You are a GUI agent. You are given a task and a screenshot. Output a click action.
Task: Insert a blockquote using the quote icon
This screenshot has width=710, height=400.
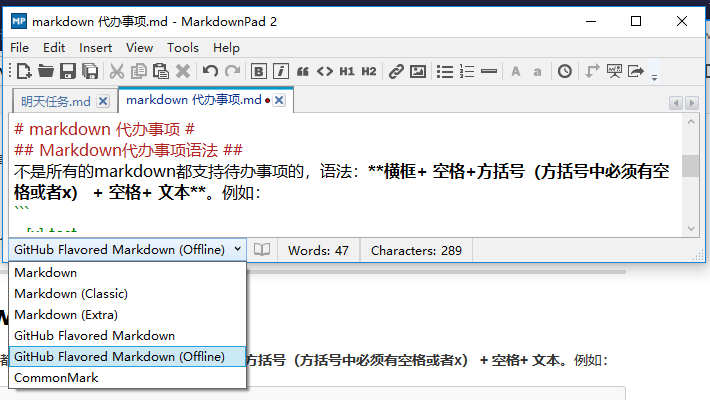tap(302, 72)
